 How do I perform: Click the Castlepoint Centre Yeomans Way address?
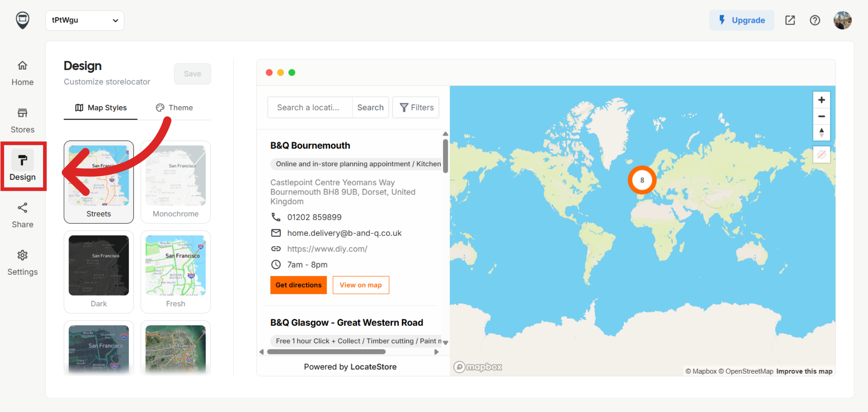coord(343,192)
